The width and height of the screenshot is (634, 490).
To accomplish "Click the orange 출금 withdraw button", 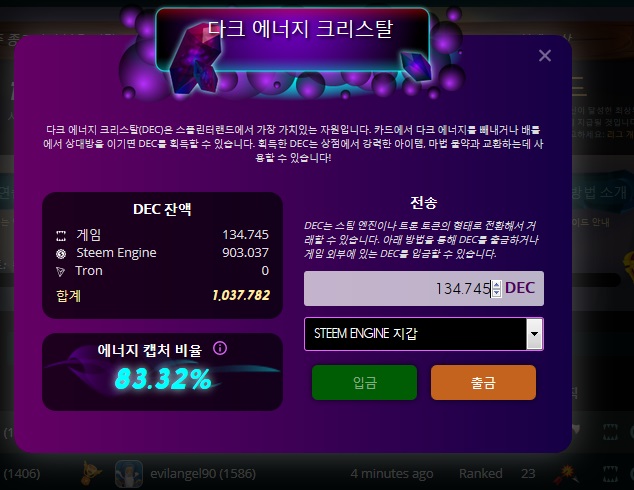I will click(x=483, y=382).
